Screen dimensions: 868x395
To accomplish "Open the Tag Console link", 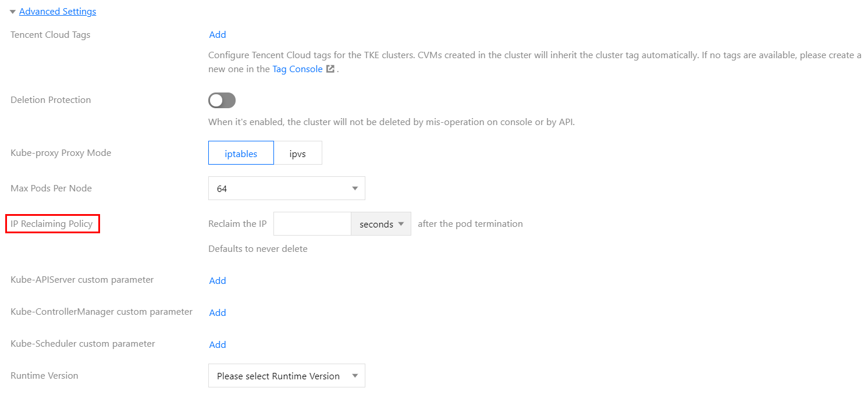I will tap(297, 69).
